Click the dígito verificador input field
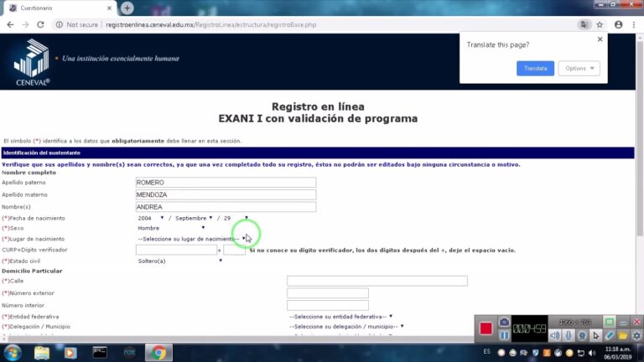 point(235,250)
